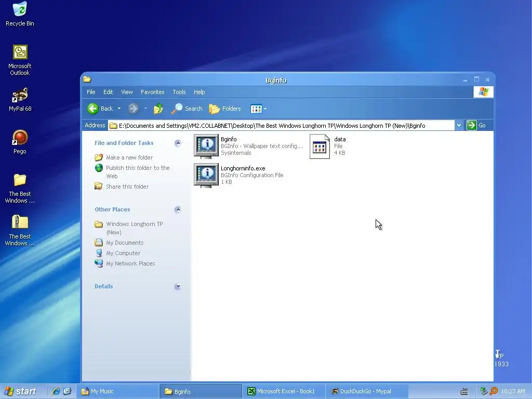Open Windows Longhorn TP (New) in Other Places

pyautogui.click(x=135, y=228)
